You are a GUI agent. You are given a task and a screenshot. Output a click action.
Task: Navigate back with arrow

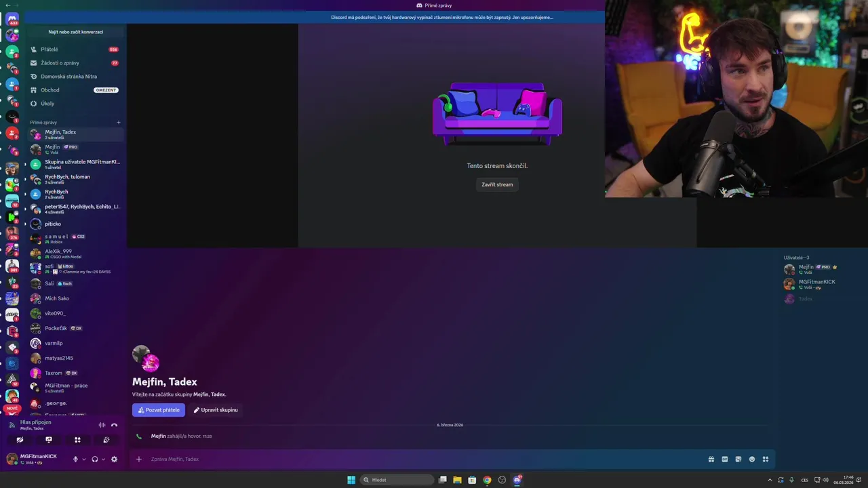(7, 5)
